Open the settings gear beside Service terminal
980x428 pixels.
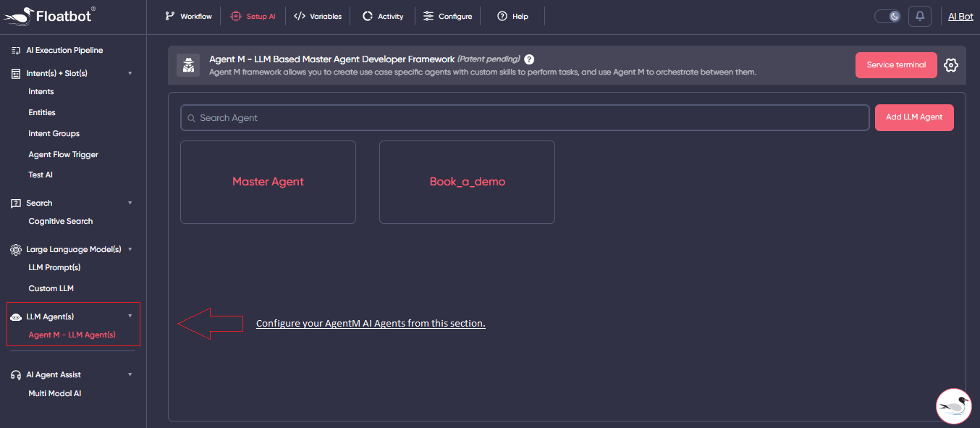(x=951, y=65)
